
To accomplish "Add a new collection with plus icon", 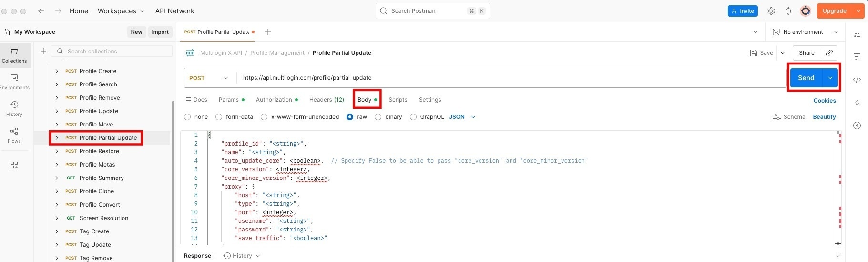I will [43, 51].
